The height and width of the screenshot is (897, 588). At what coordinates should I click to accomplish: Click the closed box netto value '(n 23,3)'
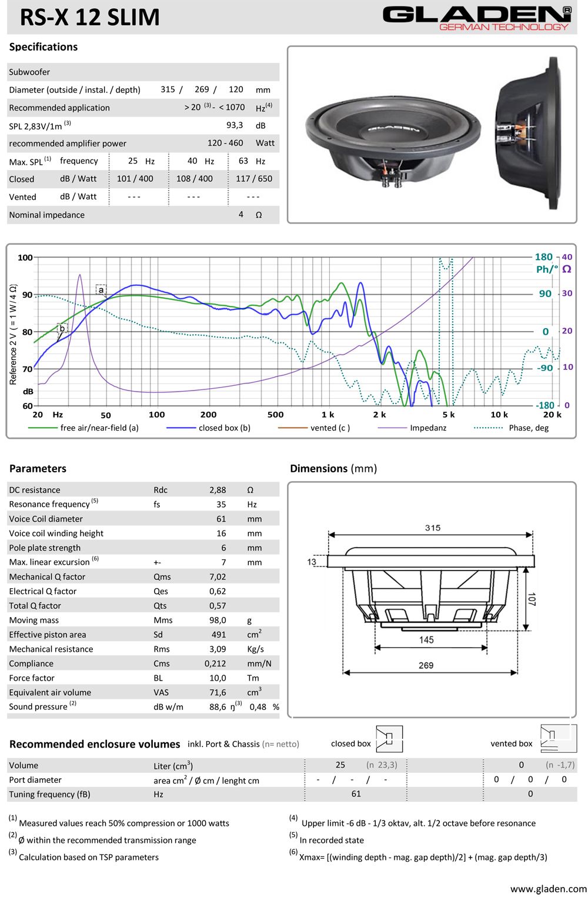[x=382, y=765]
